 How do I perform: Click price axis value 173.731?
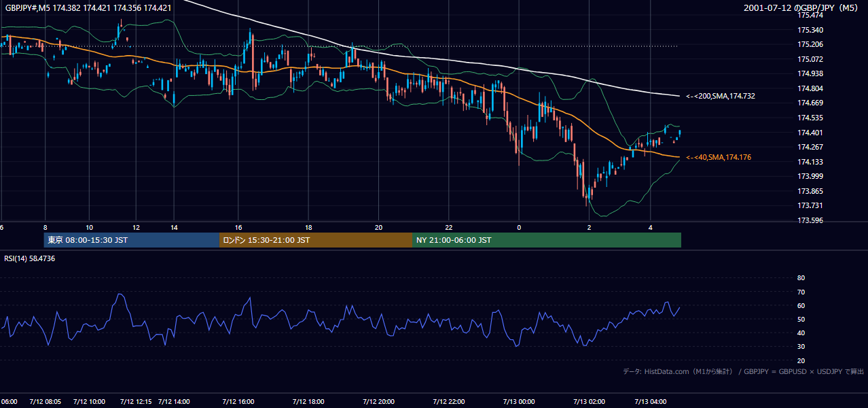pos(810,205)
